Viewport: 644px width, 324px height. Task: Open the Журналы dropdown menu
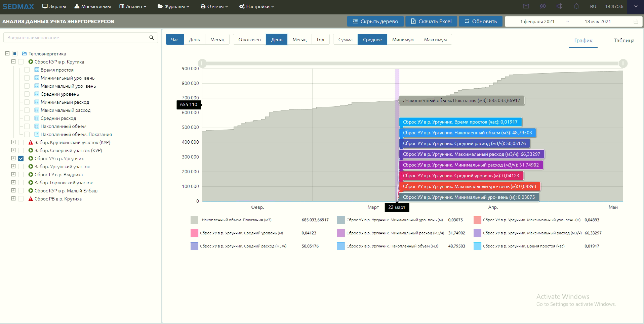173,6
